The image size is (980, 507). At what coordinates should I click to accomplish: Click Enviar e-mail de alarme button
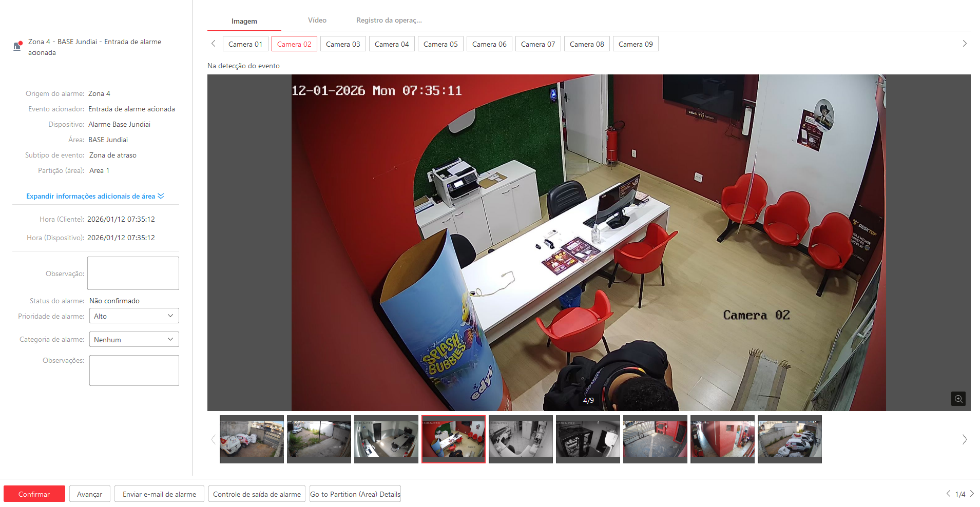click(x=159, y=494)
